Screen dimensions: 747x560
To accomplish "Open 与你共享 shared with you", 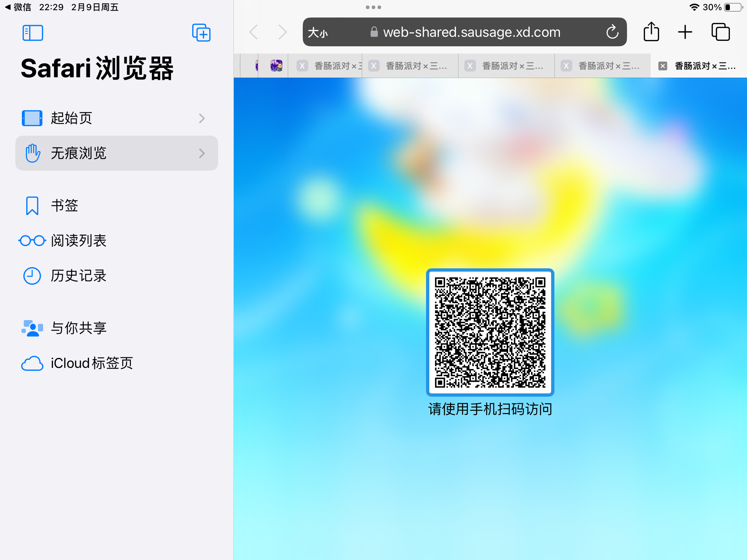I will (x=117, y=328).
